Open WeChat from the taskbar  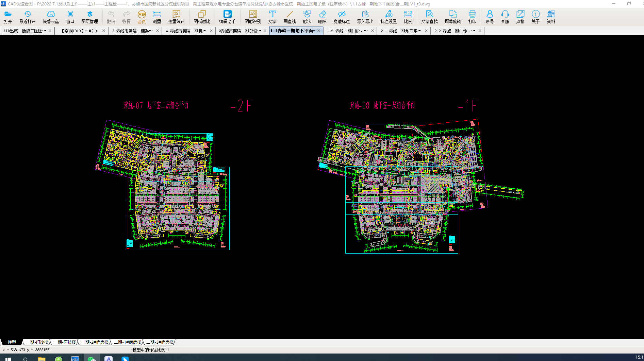(92, 359)
